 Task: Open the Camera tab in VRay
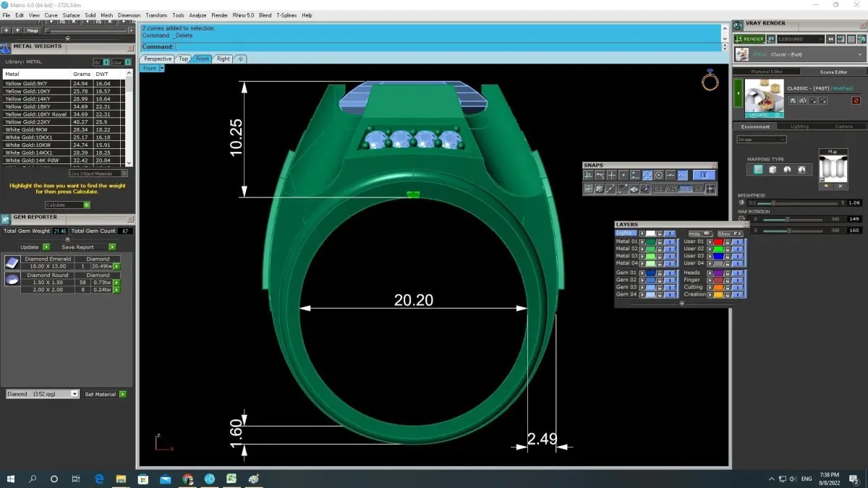click(x=843, y=127)
